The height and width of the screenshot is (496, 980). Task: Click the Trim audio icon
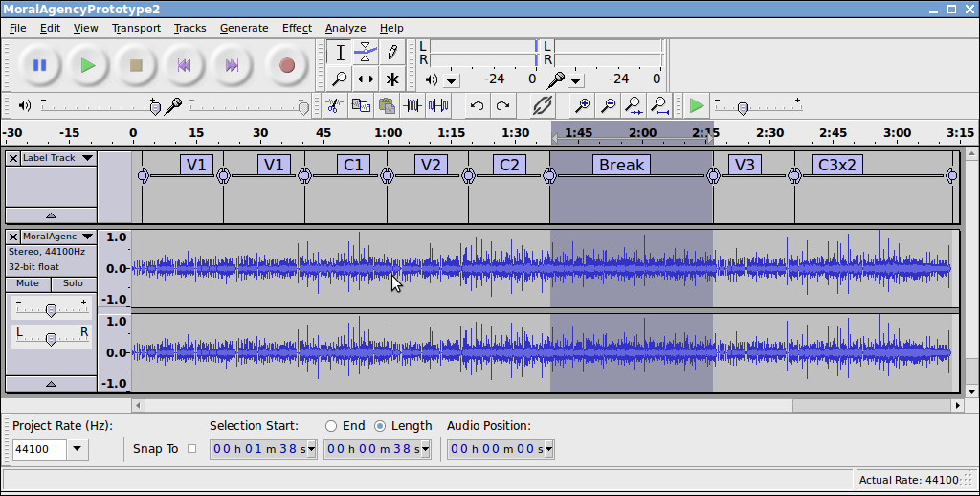click(412, 105)
